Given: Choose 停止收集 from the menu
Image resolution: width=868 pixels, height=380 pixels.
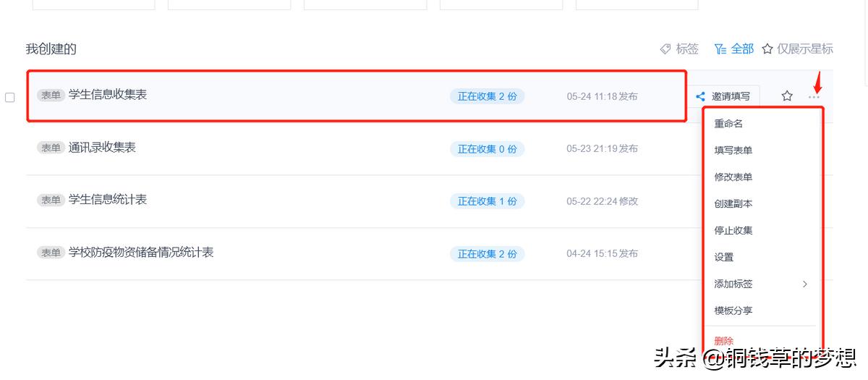Looking at the screenshot, I should (x=733, y=231).
